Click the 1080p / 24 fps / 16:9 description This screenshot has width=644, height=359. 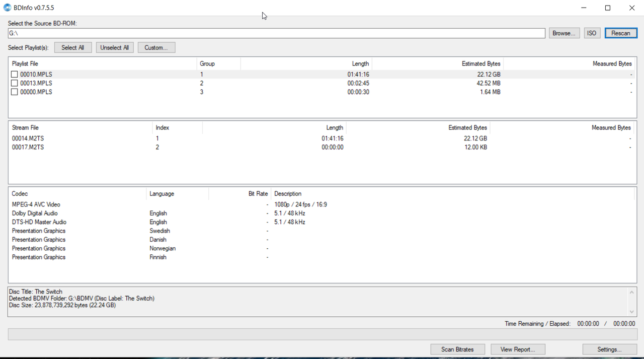(300, 204)
